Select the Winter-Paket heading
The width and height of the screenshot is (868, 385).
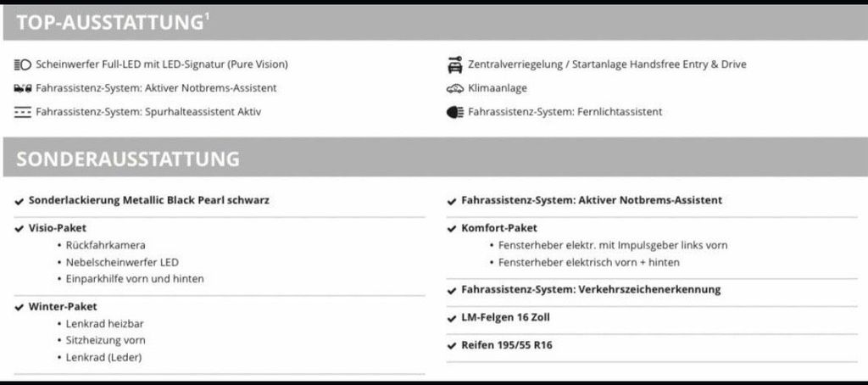point(63,306)
